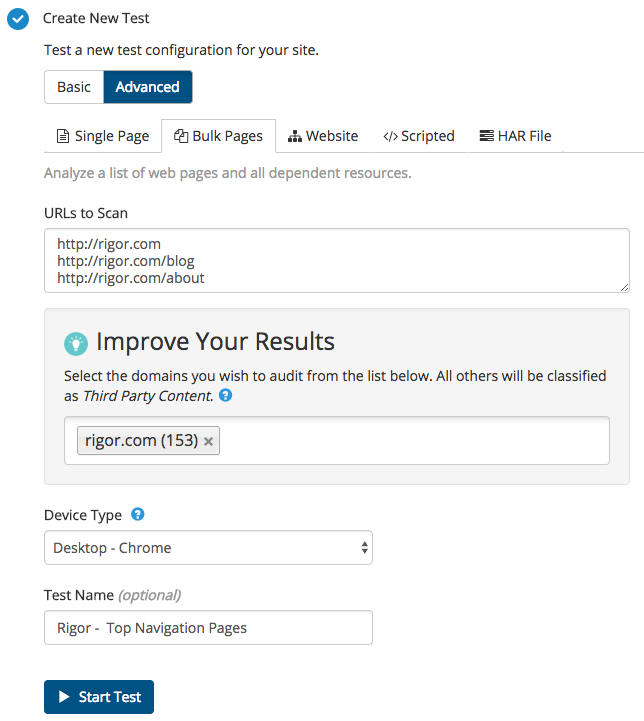Viewport: 644px width, 721px height.
Task: Start the test with Start Test button
Action: [99, 697]
